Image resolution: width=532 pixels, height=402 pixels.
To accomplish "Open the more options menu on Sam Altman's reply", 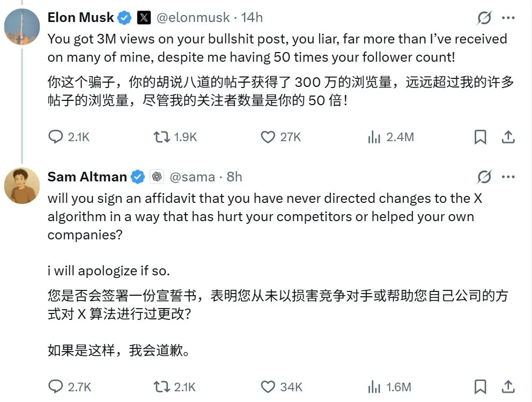I will pyautogui.click(x=508, y=177).
